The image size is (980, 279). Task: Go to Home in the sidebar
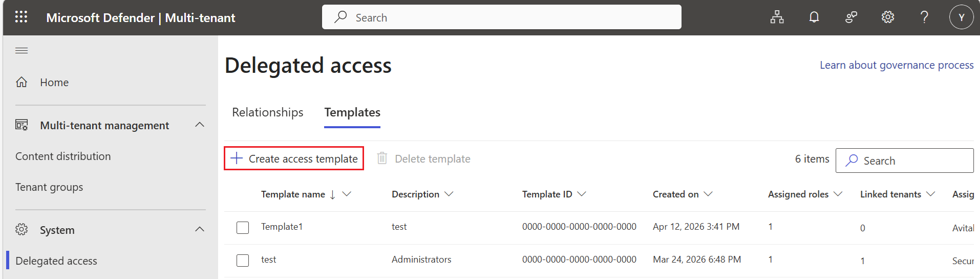(54, 82)
